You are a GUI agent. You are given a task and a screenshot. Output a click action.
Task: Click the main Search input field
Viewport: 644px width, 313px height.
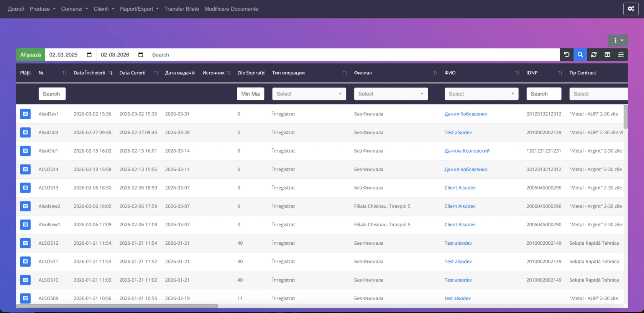point(354,55)
